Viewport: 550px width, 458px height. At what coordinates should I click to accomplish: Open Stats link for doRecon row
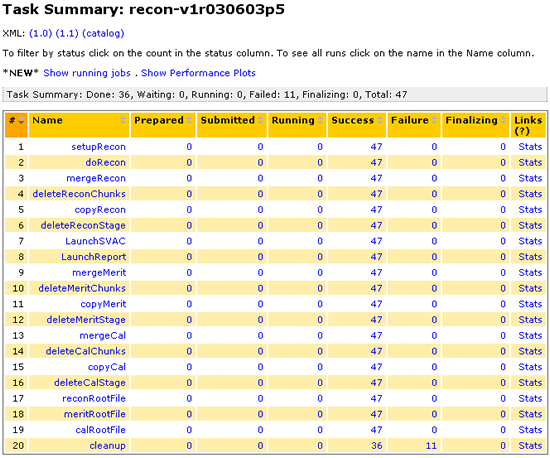click(530, 162)
